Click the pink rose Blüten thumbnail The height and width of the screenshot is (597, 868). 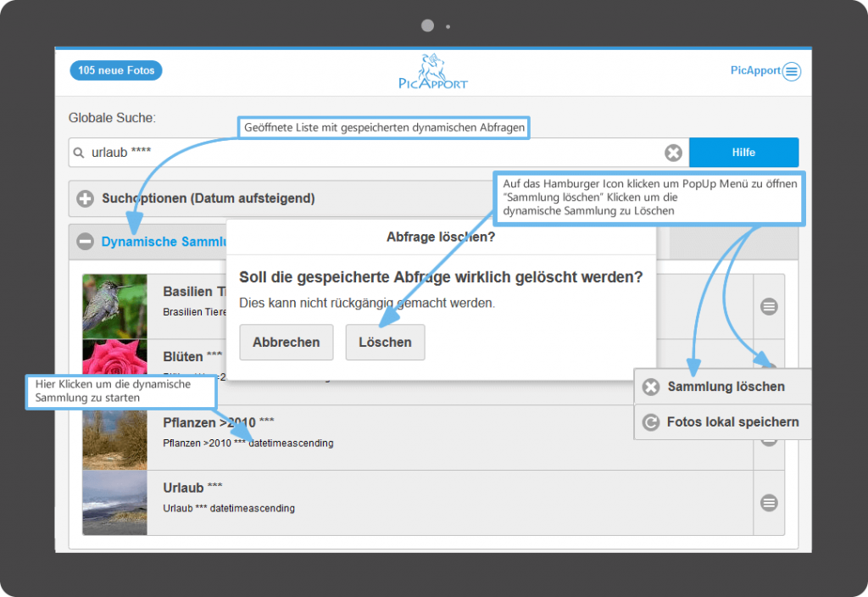(114, 366)
